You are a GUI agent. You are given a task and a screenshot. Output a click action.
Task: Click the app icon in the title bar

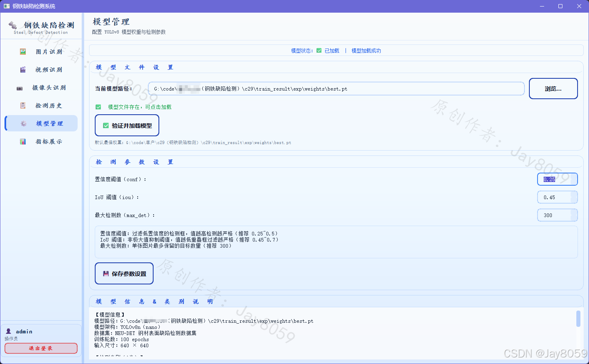pyautogui.click(x=7, y=6)
